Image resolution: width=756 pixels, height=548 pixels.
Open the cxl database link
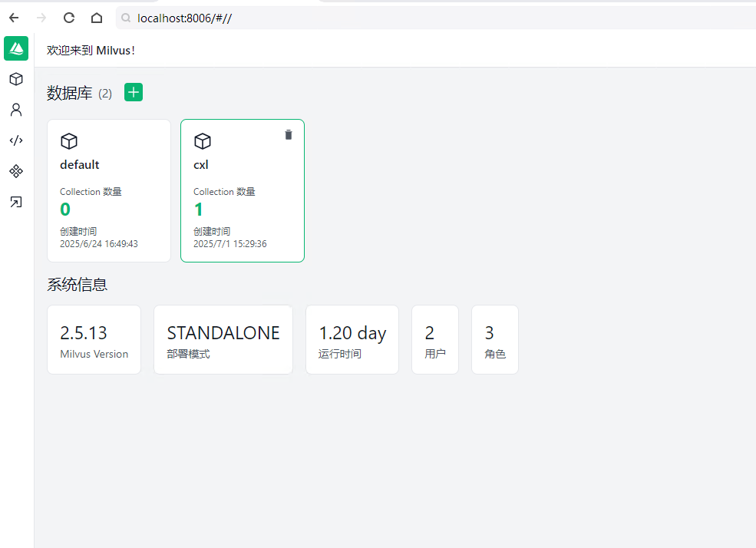tap(201, 165)
